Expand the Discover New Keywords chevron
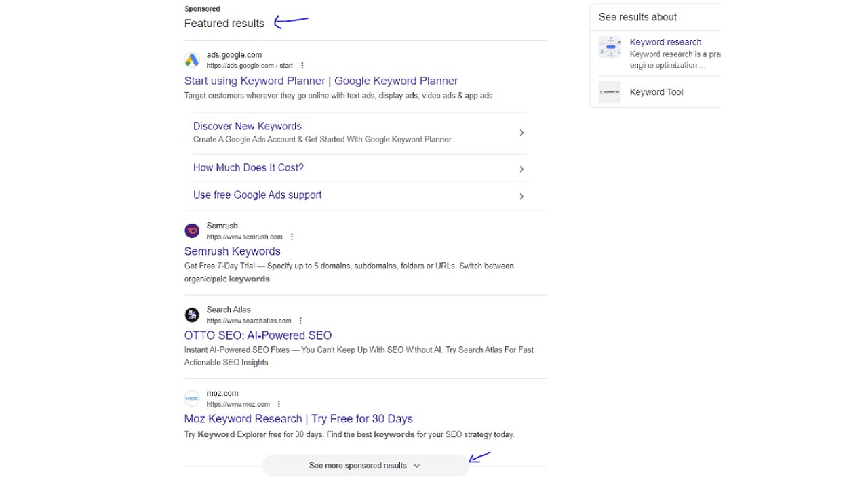 tap(521, 133)
